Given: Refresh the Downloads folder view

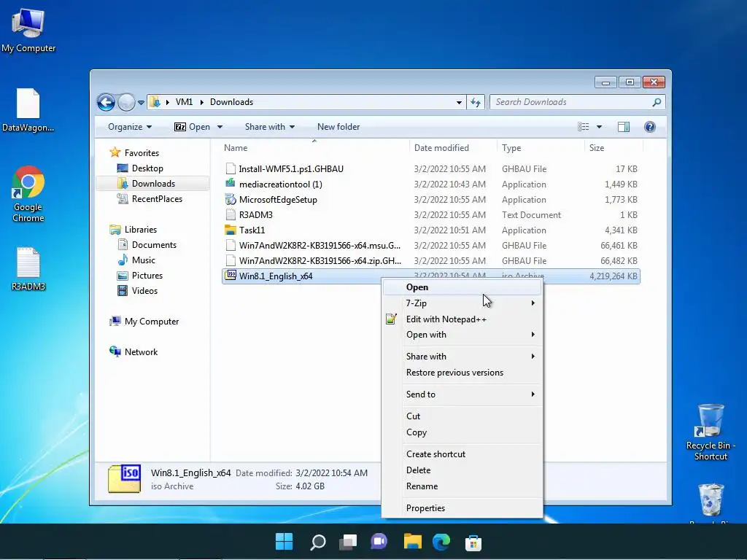Looking at the screenshot, I should [x=476, y=102].
